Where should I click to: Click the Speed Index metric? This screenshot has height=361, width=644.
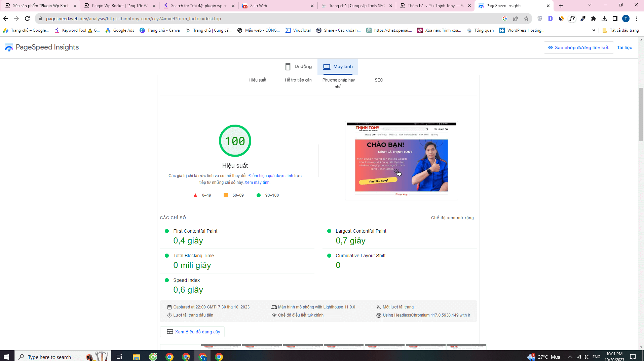237,286
